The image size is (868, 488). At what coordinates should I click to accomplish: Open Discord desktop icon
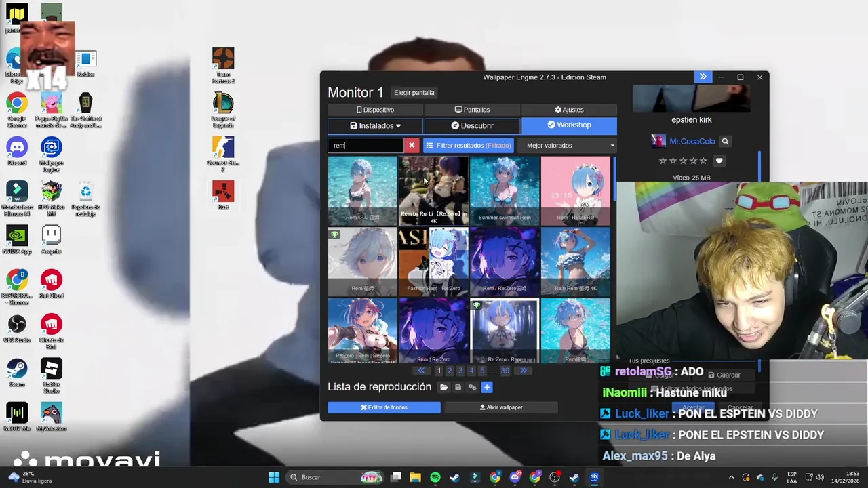coord(17,150)
